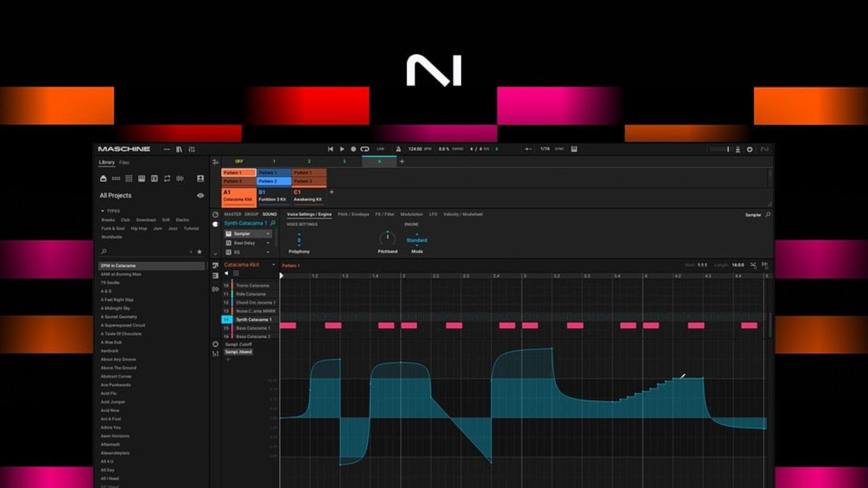
Task: Click the follow playhead icon in header
Action: [x=528, y=149]
